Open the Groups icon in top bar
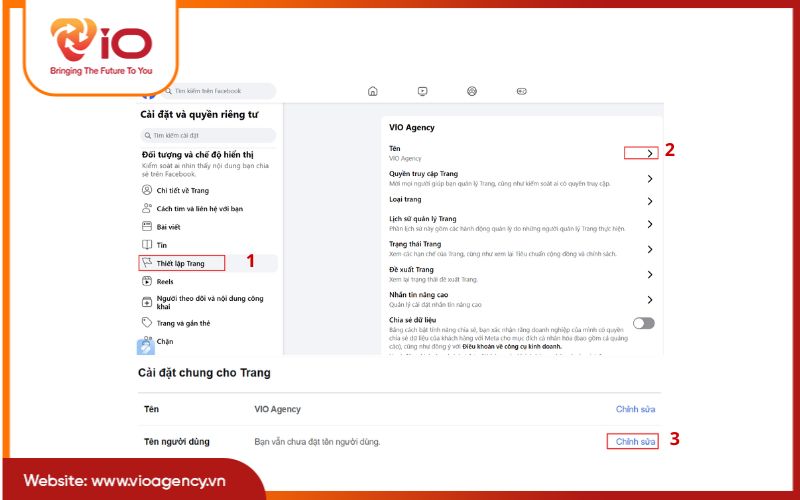The height and width of the screenshot is (500, 800). pyautogui.click(x=472, y=91)
